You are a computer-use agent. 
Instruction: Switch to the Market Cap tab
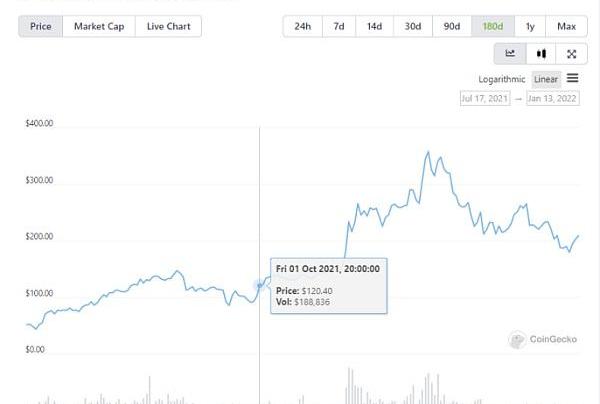[x=99, y=26]
